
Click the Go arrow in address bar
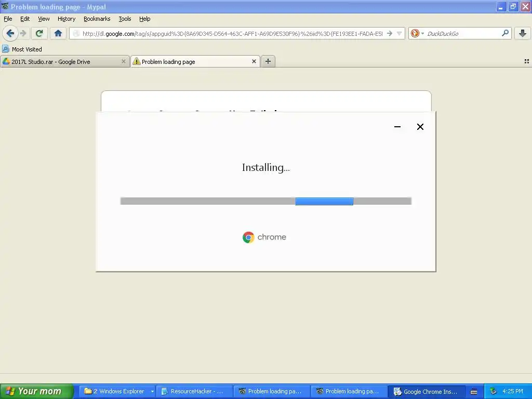pos(390,33)
